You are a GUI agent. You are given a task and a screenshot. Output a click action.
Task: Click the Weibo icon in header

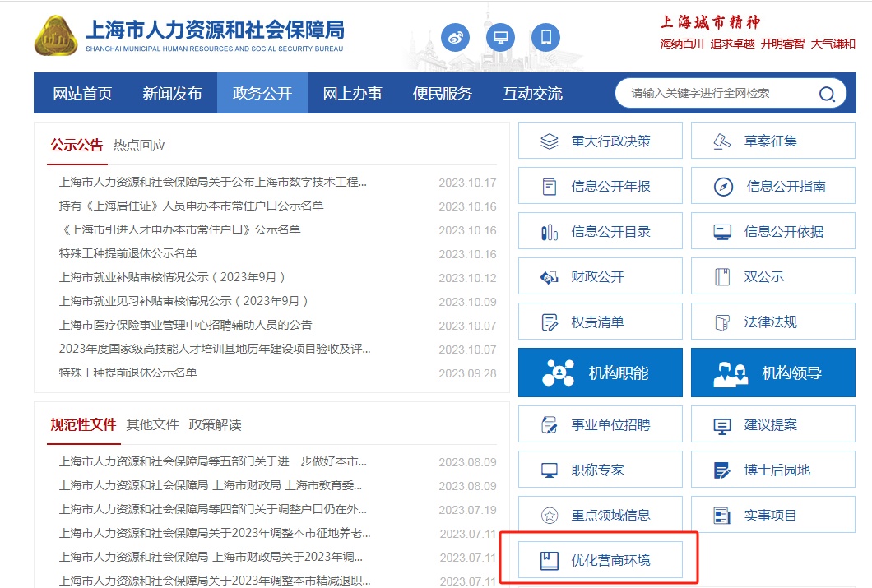coord(455,37)
